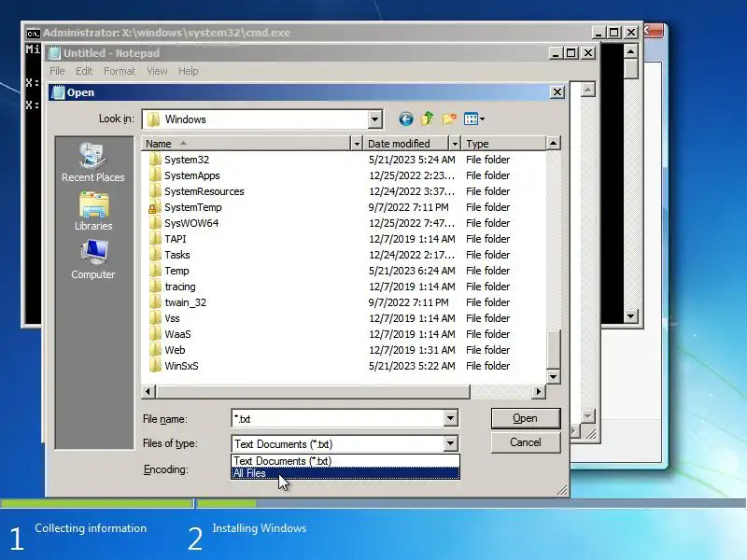Click the cmd window scroll up arrow
This screenshot has width=747, height=560.
pyautogui.click(x=631, y=51)
